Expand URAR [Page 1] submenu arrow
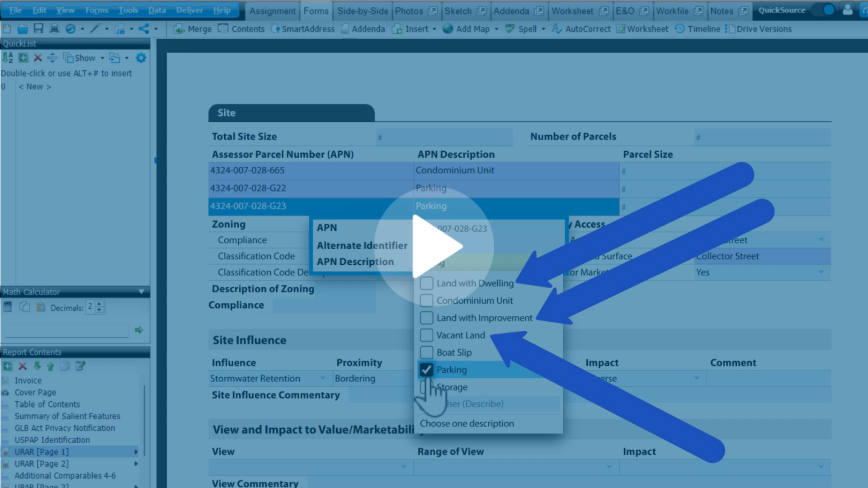 tap(136, 452)
